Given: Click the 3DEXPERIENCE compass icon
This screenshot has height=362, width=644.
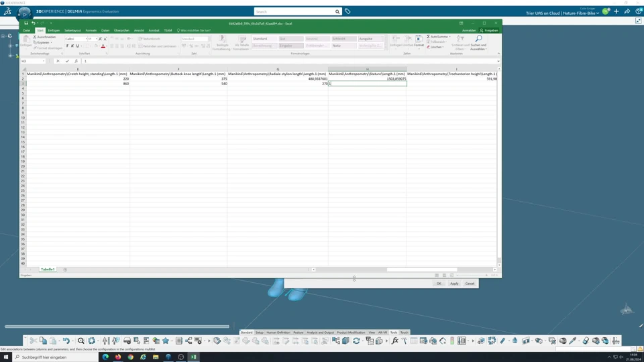Looking at the screenshot, I should [x=24, y=13].
